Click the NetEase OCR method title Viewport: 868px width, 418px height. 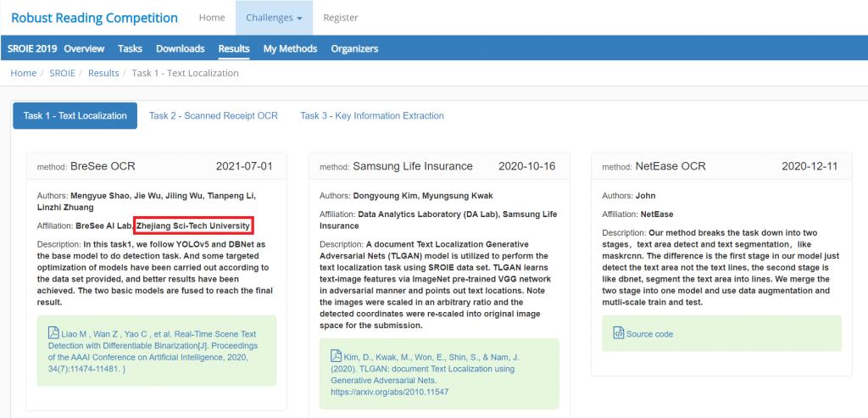click(670, 166)
